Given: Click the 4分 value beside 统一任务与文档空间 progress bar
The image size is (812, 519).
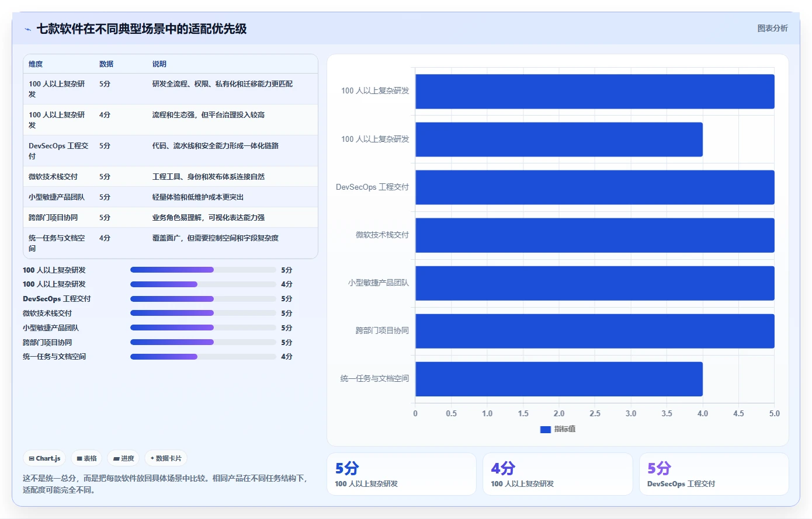Looking at the screenshot, I should click(287, 357).
